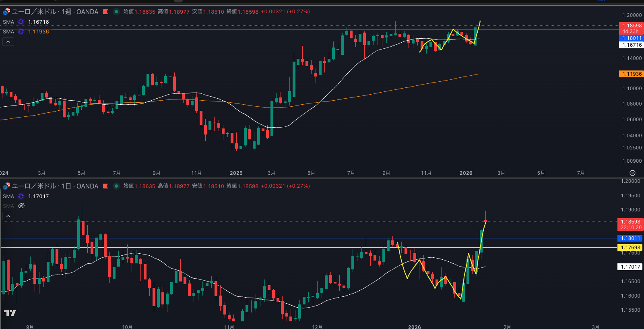Open the daily EUR/USD symbol title
Viewport: 644px width, 329px height.
pos(55,186)
